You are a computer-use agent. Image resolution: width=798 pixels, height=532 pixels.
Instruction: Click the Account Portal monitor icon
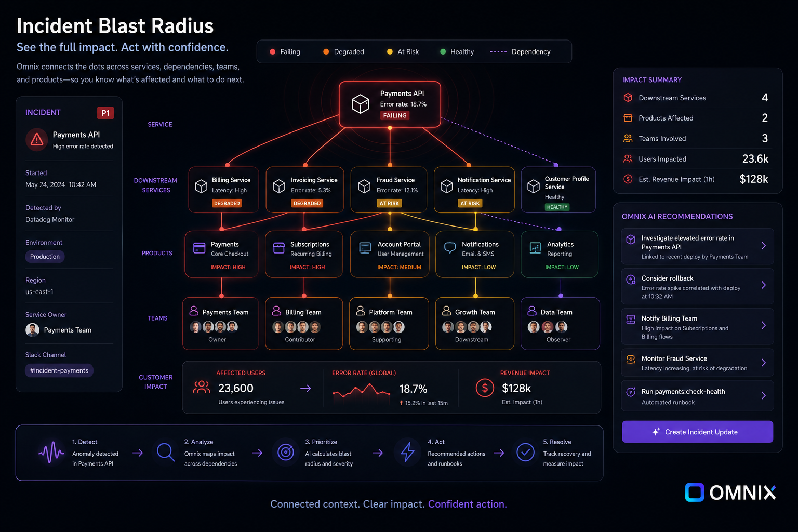[365, 248]
